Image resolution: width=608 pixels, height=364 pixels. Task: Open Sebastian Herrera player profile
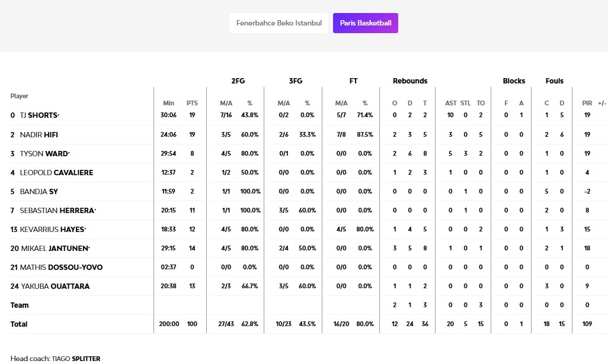[x=57, y=210]
